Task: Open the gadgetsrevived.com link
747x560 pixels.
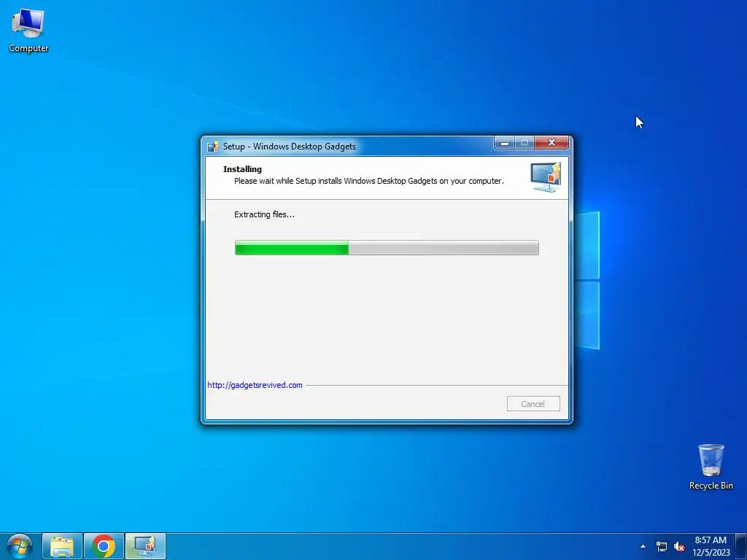Action: 255,385
